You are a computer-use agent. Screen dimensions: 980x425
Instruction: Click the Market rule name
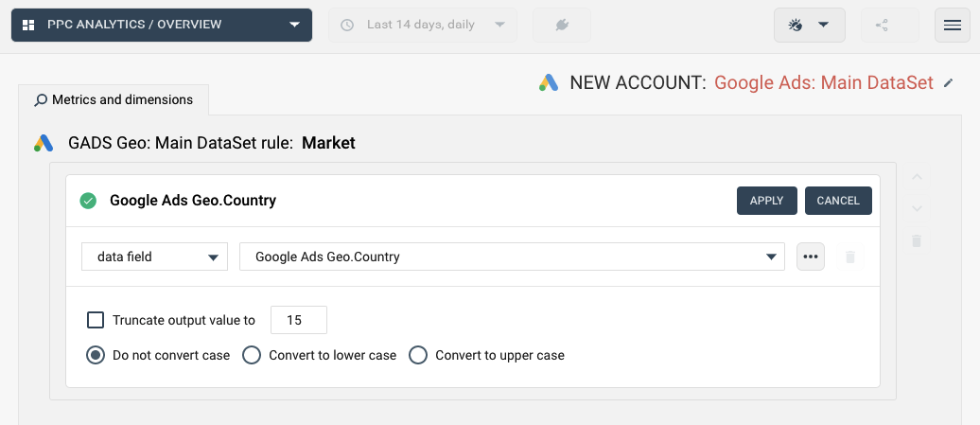click(x=328, y=143)
